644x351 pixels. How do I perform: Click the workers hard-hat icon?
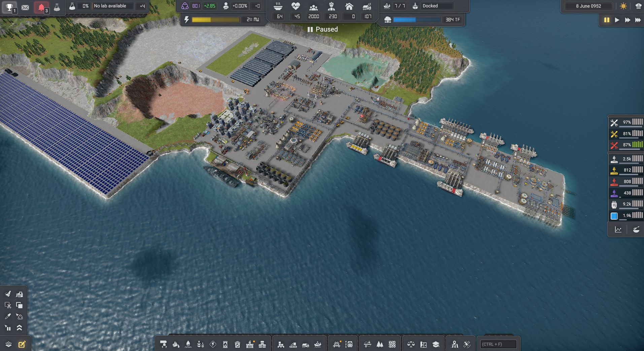(332, 6)
